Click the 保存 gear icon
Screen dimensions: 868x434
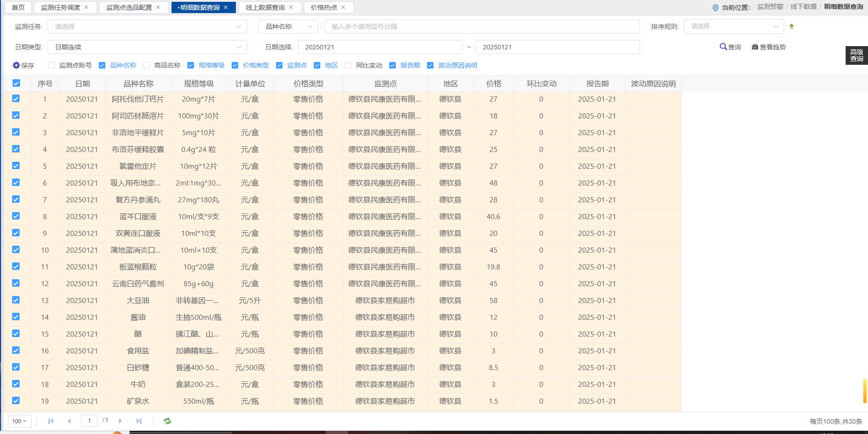(16, 65)
